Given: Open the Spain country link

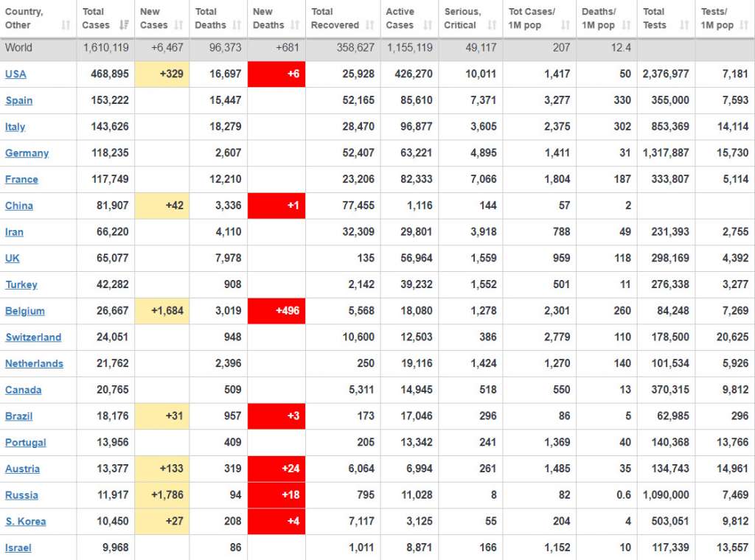Looking at the screenshot, I should tap(18, 100).
